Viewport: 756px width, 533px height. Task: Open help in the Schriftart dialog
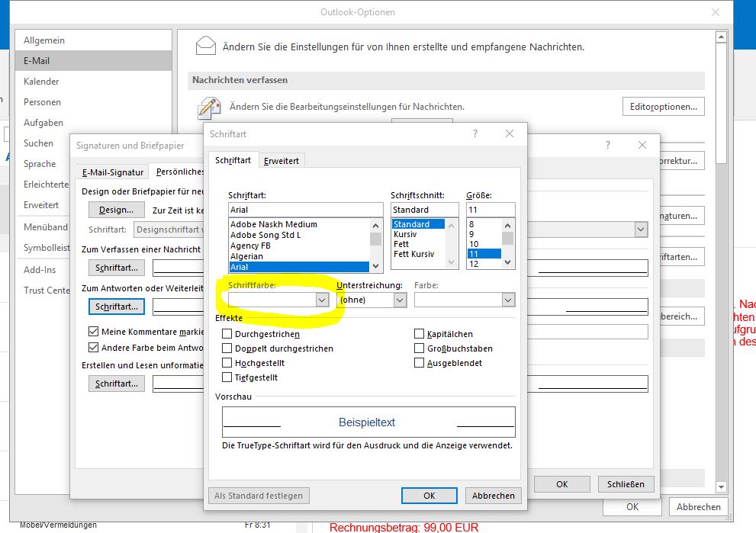point(475,133)
